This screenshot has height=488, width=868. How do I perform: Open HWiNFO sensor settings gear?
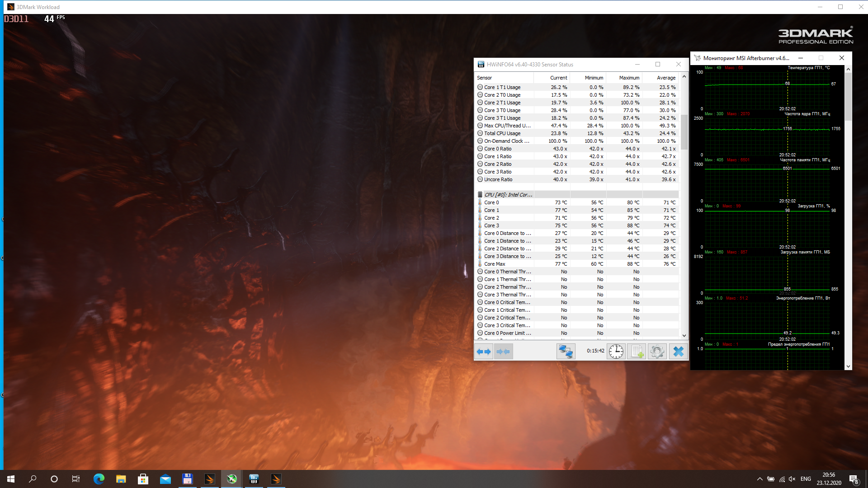(657, 351)
